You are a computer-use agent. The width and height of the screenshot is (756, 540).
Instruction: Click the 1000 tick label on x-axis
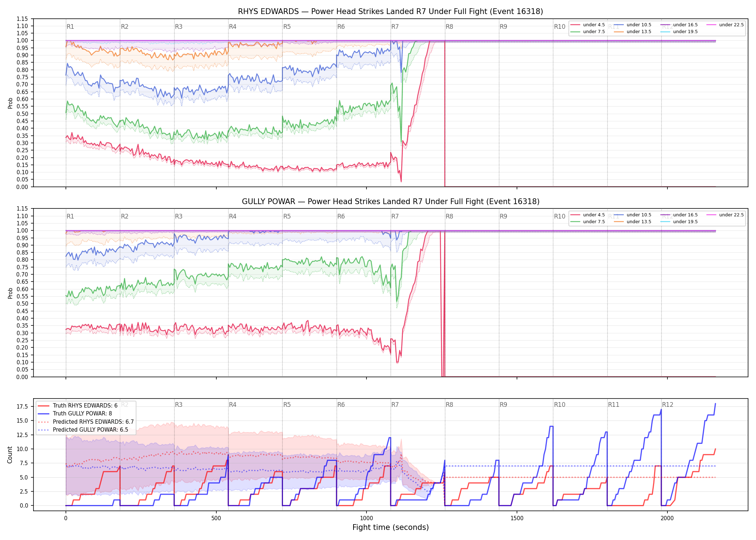click(366, 518)
